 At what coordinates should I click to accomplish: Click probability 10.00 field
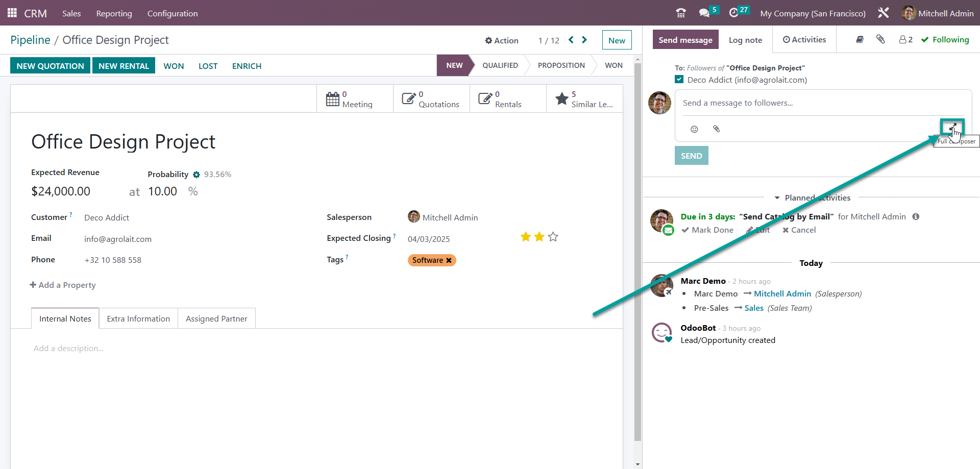tap(162, 191)
